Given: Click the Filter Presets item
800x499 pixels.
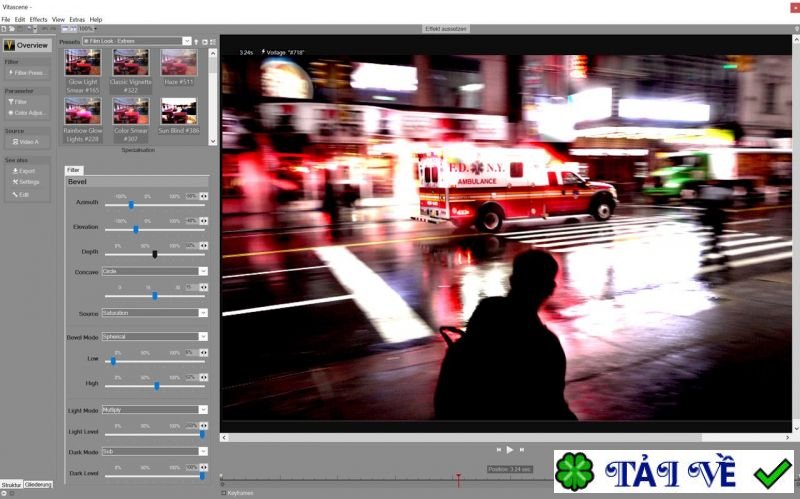Looking at the screenshot, I should point(28,73).
